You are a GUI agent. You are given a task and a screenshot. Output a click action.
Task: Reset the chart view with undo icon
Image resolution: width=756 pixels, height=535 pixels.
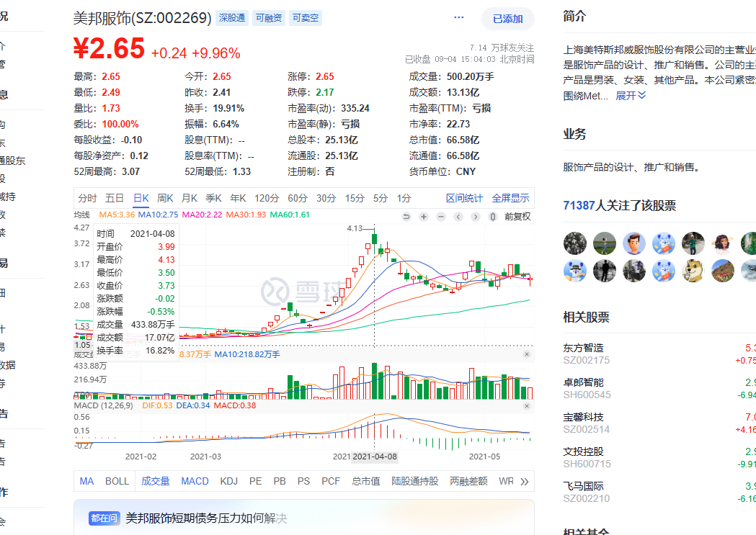click(x=406, y=217)
